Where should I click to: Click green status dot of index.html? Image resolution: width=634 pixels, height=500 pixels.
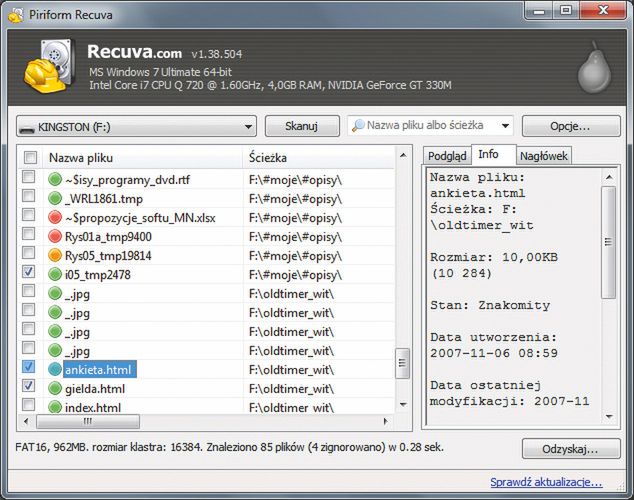pyautogui.click(x=55, y=406)
